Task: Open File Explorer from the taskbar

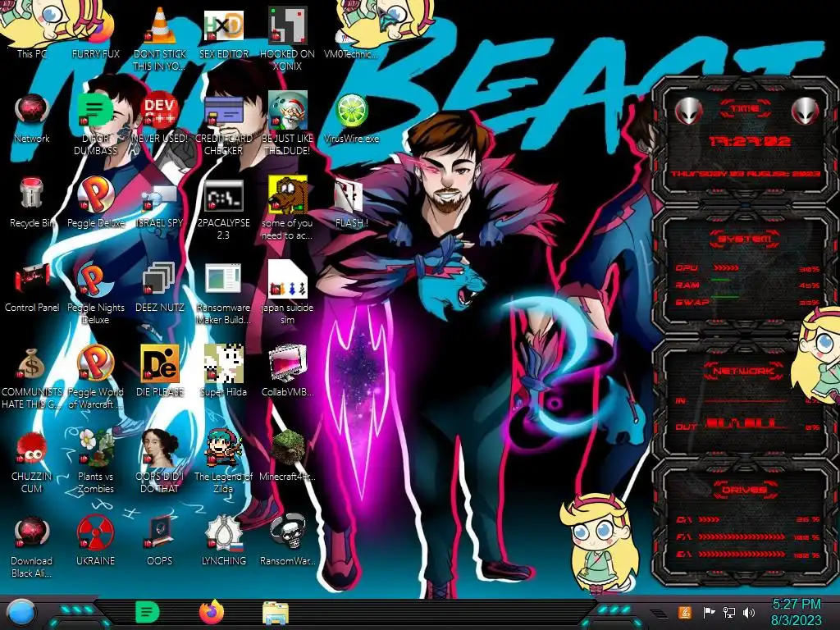Action: point(276,613)
